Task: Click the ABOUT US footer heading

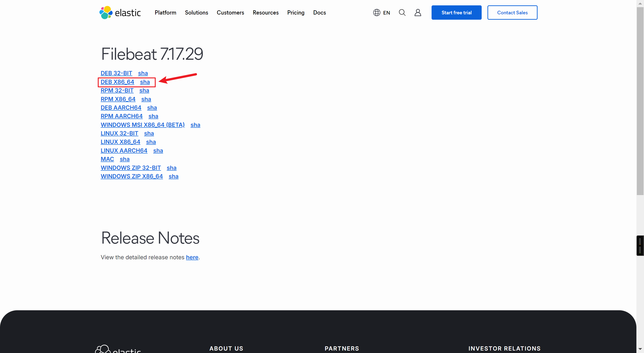Action: [x=226, y=349]
